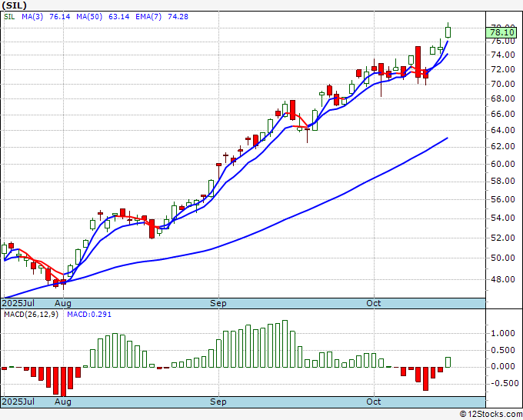Click Oct on the price chart axis

point(374,303)
